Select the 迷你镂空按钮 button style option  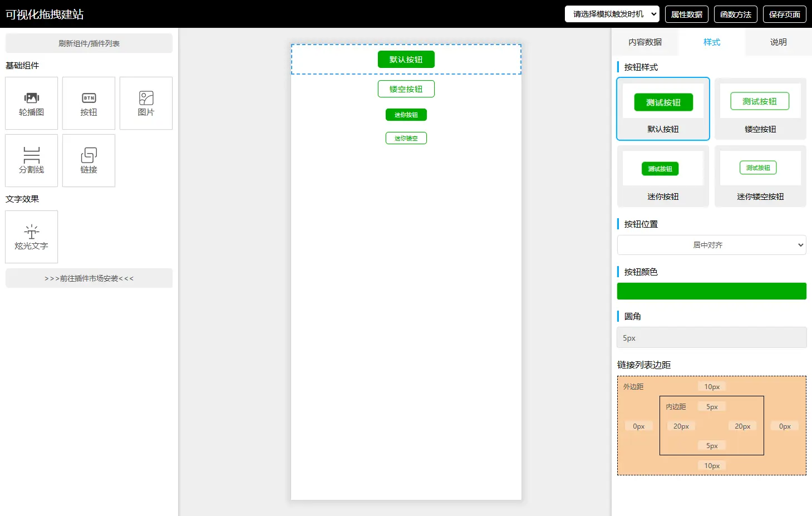pyautogui.click(x=760, y=176)
